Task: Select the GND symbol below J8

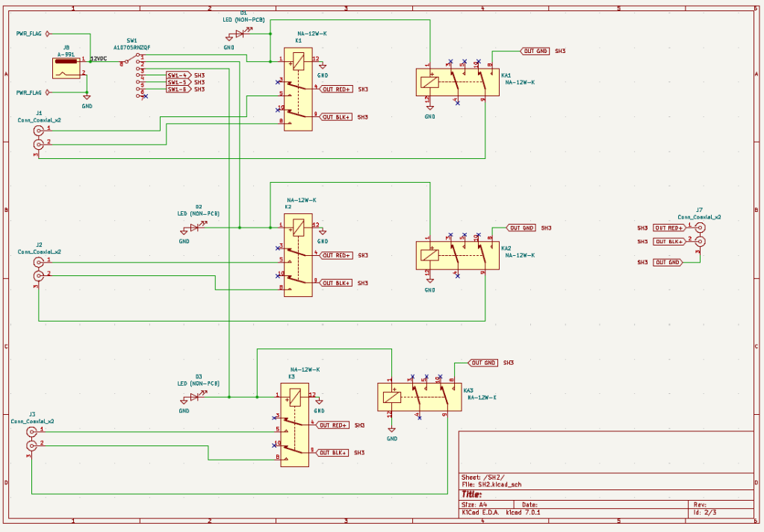Action: 87,98
